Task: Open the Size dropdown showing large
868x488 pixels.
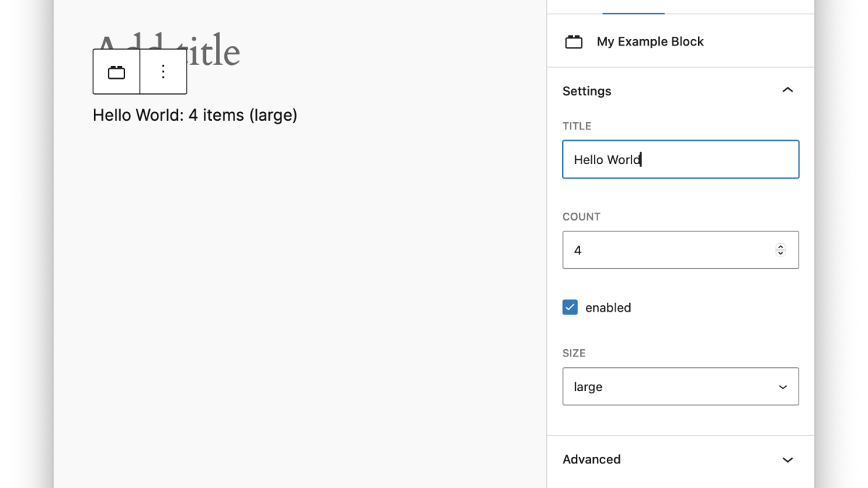Action: click(680, 386)
